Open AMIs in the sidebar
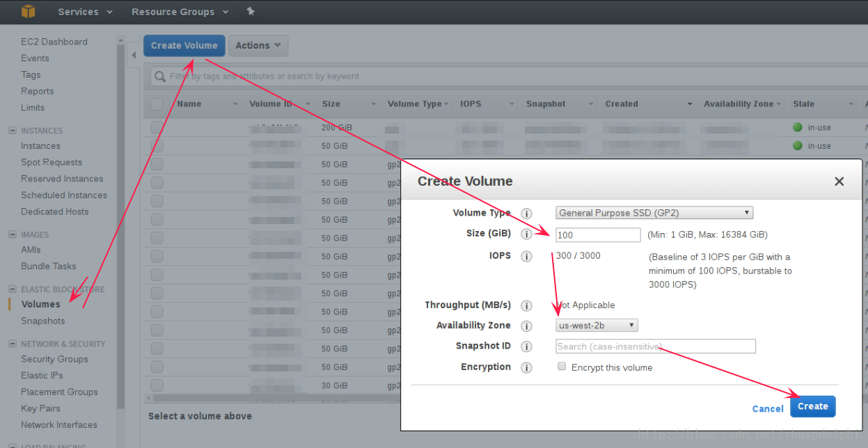 (31, 250)
